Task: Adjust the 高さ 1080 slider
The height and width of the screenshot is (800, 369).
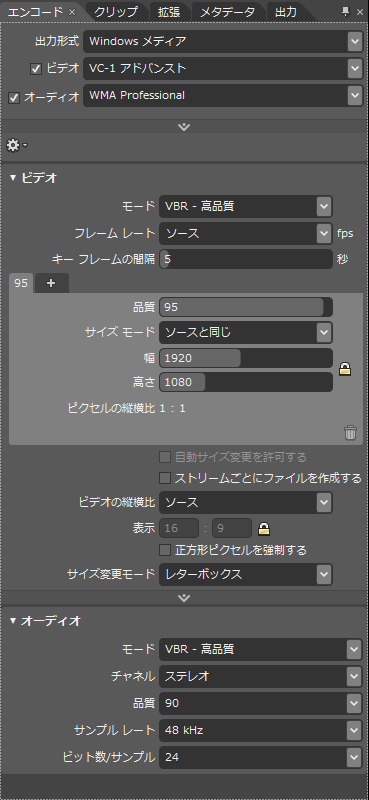Action: tap(246, 382)
